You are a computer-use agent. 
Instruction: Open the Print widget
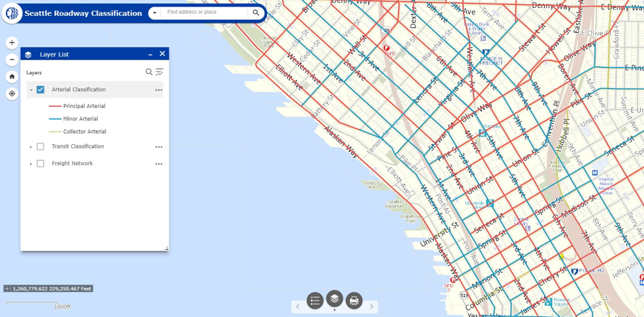pos(354,300)
